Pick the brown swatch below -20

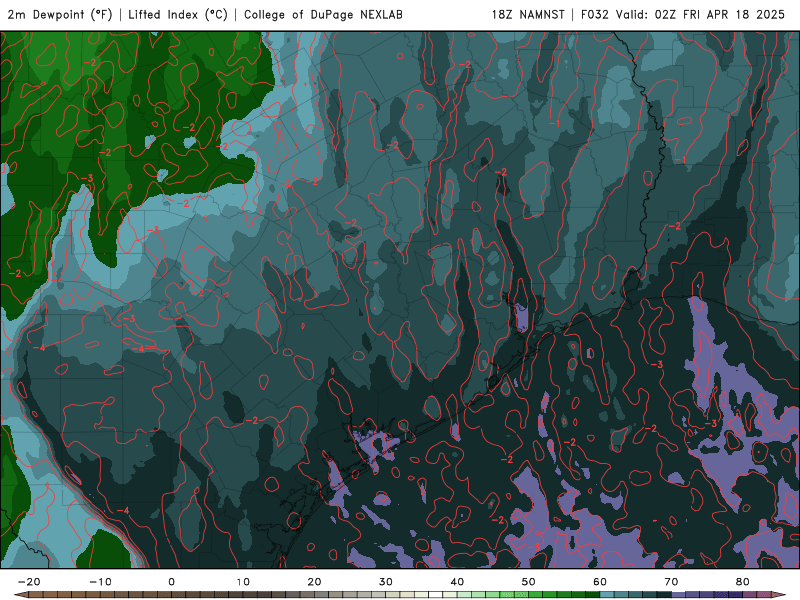[36, 595]
